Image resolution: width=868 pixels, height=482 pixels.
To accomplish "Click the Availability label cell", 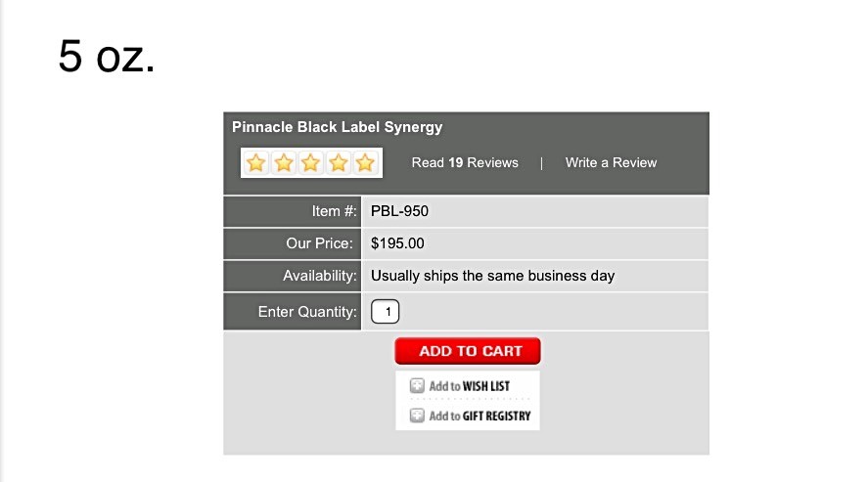I will click(x=293, y=276).
